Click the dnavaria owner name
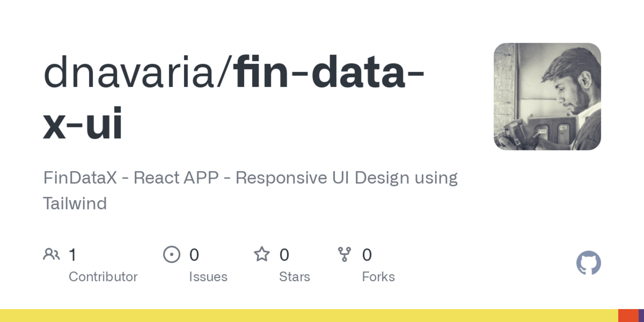This screenshot has width=644, height=322. [134, 73]
